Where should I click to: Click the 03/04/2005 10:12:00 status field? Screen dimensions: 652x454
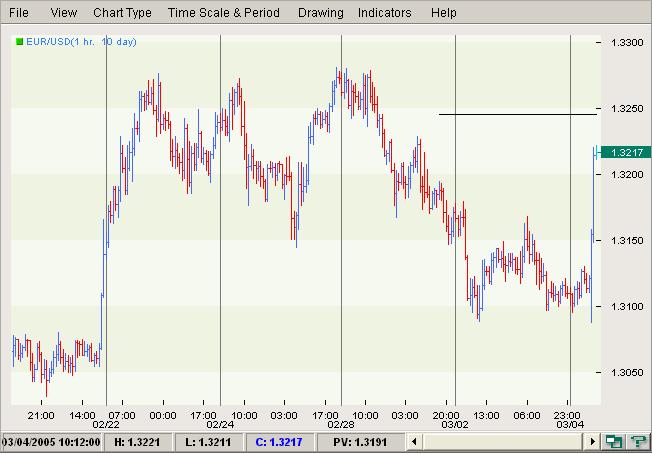(51, 442)
